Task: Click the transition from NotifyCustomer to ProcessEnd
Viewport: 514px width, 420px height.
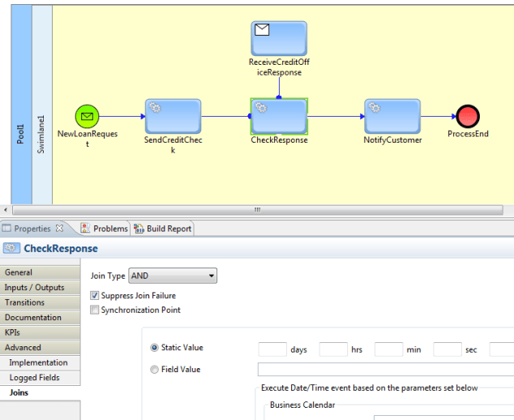Action: pyautogui.click(x=439, y=116)
